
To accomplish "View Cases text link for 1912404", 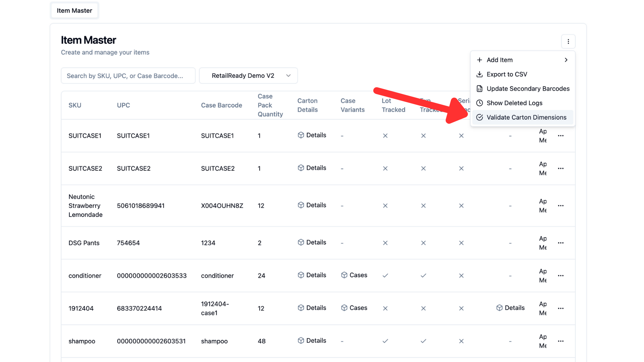I will coord(358,308).
